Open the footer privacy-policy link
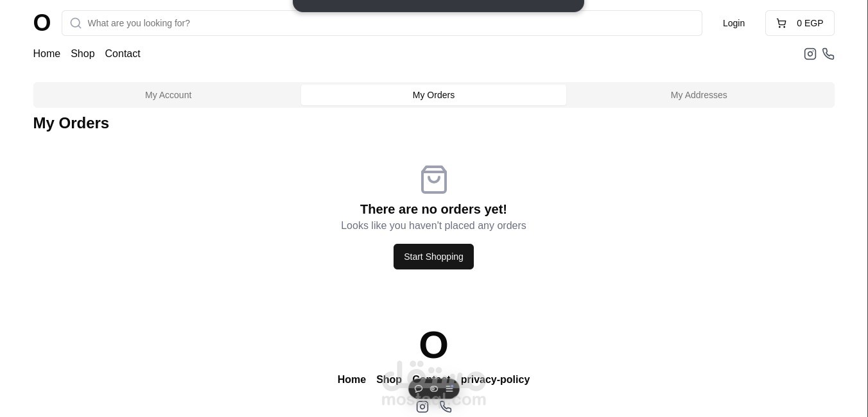The width and height of the screenshot is (868, 417). pyautogui.click(x=498, y=379)
